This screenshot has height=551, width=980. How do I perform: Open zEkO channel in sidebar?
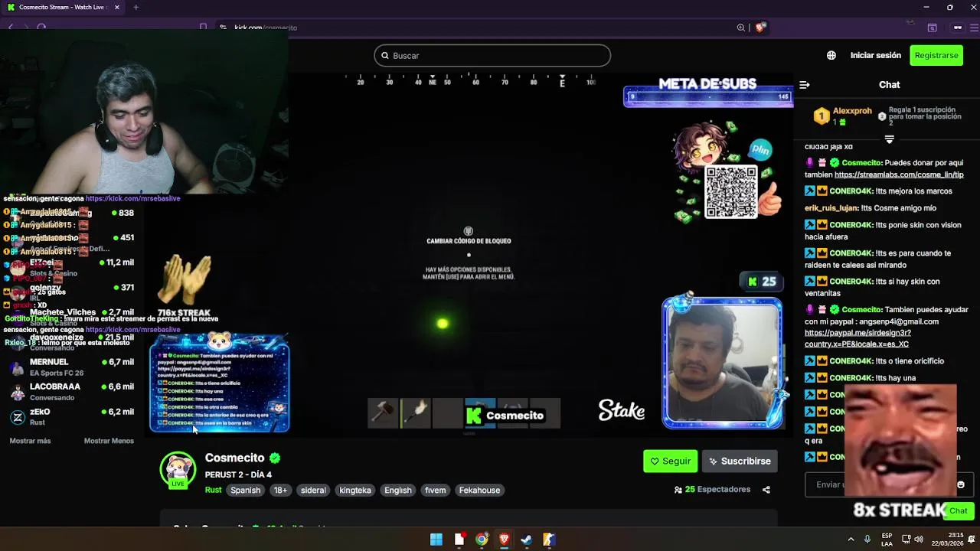(73, 417)
